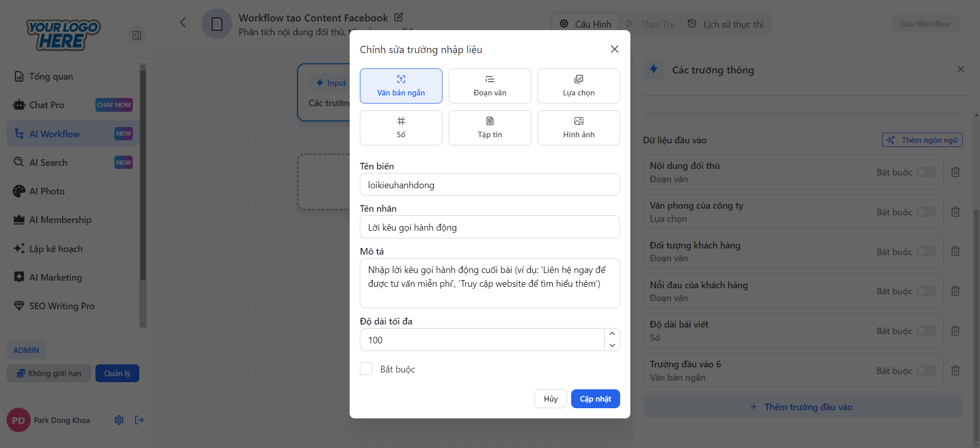Open user settings gear icon
The image size is (980, 448).
[119, 420]
